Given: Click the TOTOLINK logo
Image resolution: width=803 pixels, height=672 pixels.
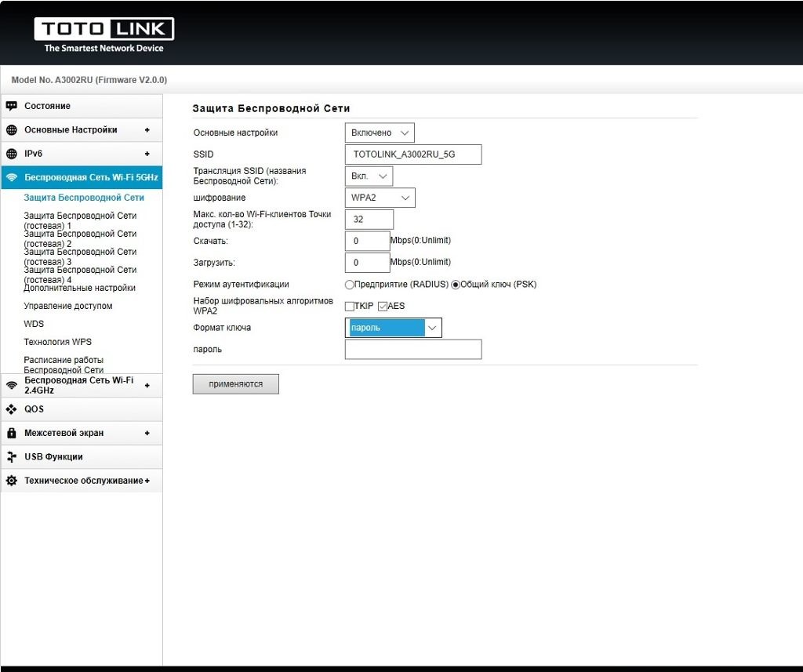Looking at the screenshot, I should pos(104,35).
